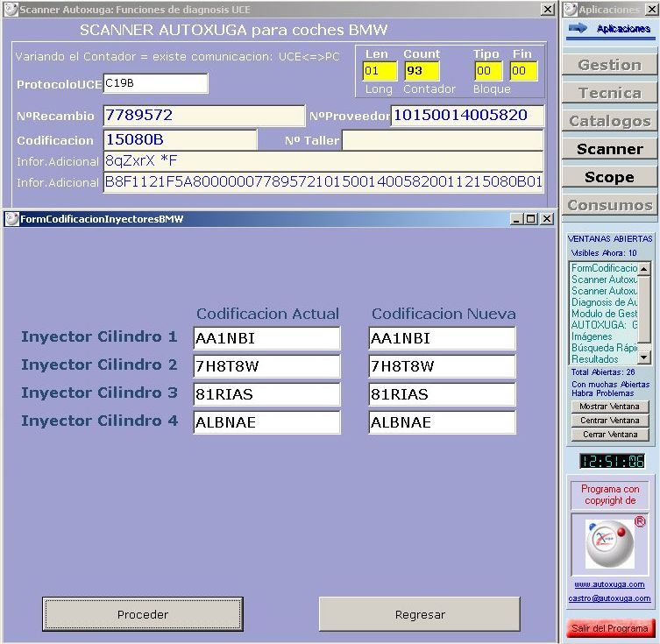
Task: Select Modulo de Gest entry in list
Action: pos(604,314)
